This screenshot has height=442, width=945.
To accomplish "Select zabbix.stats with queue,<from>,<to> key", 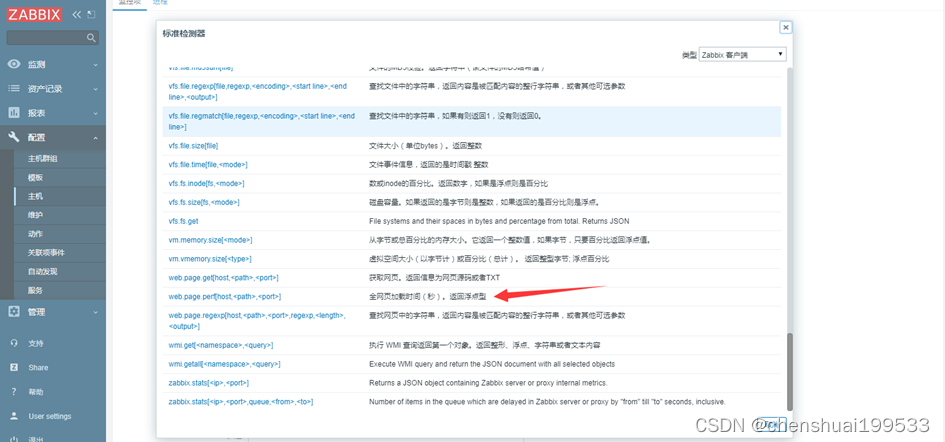I will 240,402.
